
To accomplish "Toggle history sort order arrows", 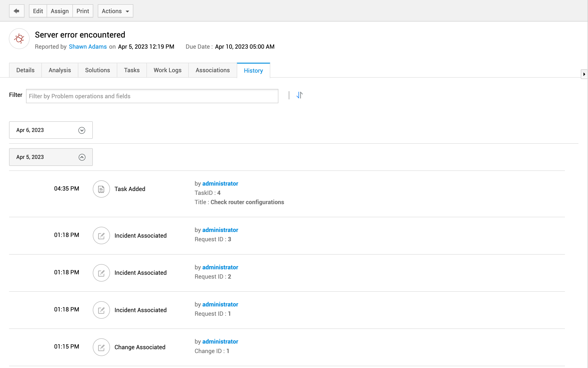I will coord(299,95).
